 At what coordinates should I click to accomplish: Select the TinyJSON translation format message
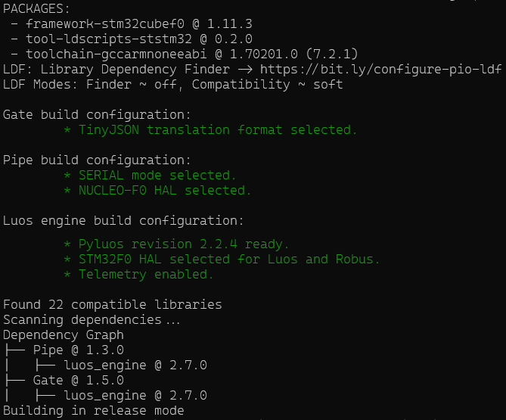pos(218,129)
